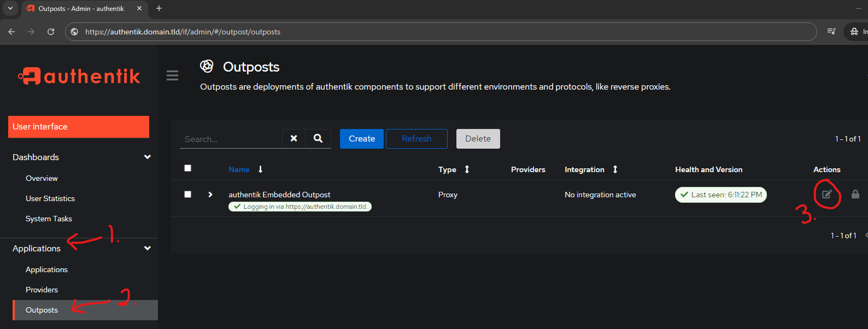868x329 pixels.
Task: Click the Outposts page header icon
Action: 207,67
